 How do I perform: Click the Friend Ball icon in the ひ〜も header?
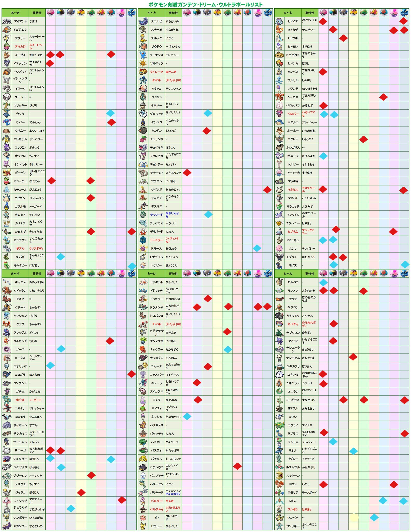(x=363, y=12)
